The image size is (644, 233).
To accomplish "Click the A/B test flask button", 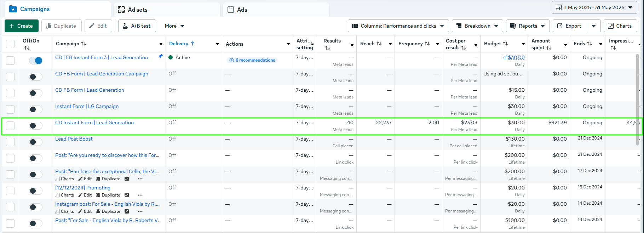I will (137, 26).
